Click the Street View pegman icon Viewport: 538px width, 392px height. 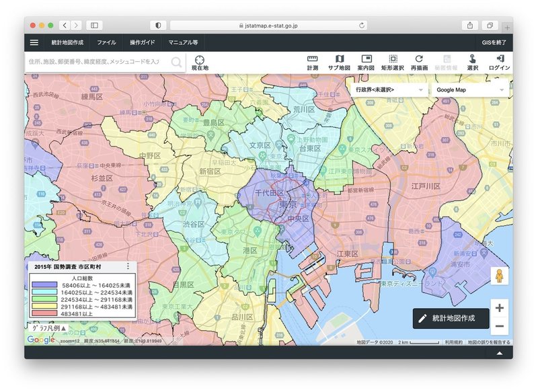499,276
